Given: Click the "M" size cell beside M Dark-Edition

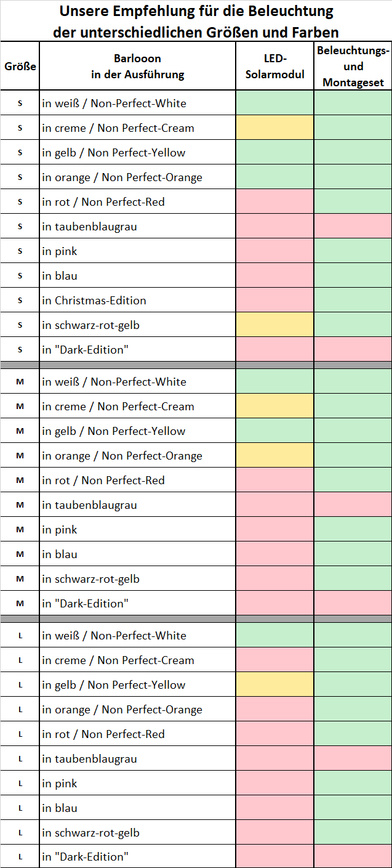Looking at the screenshot, I should point(20,603).
